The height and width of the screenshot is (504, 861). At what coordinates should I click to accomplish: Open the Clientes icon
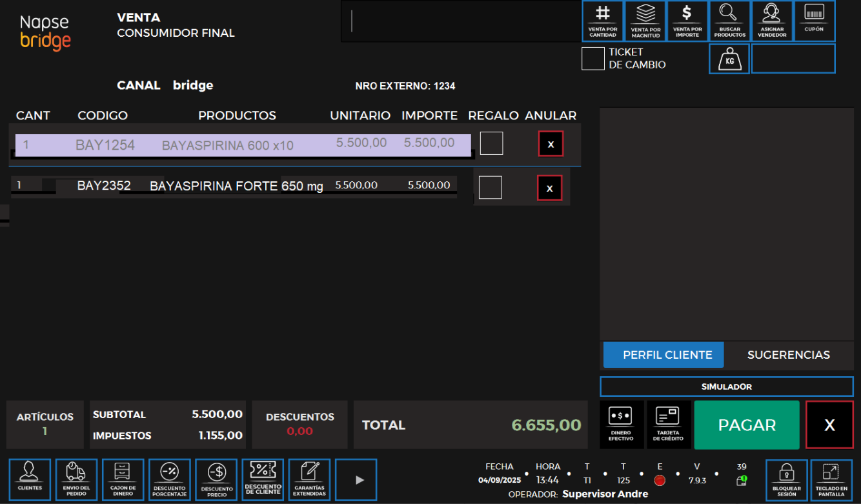(30, 479)
